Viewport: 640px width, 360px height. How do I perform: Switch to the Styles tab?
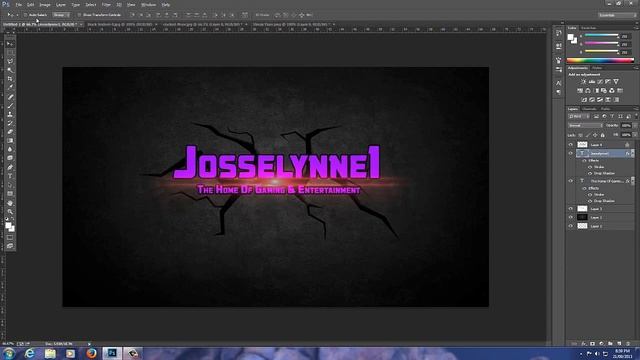[597, 68]
